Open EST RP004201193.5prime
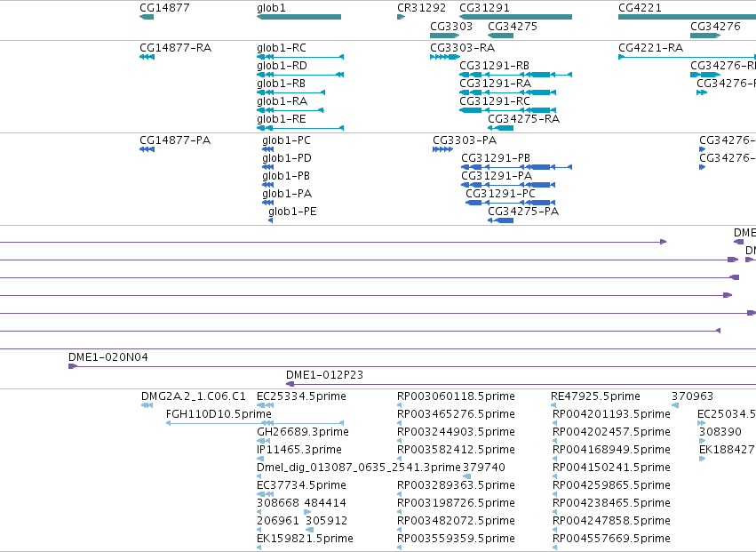Viewport: 756px width, 552px height. [x=611, y=414]
